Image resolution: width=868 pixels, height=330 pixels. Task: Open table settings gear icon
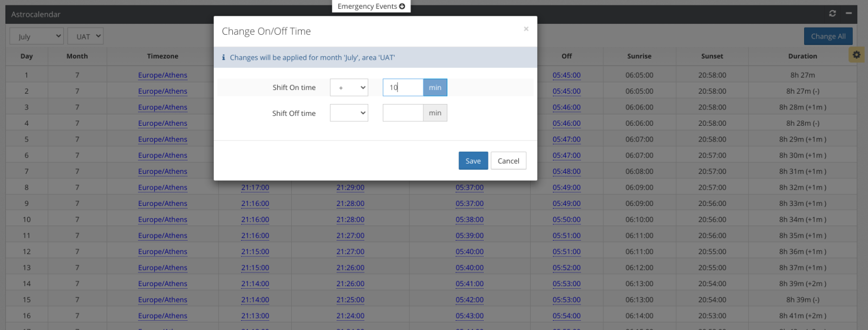[x=856, y=55]
